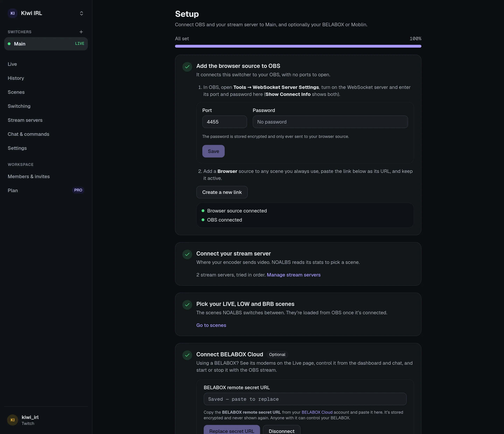
Task: Click the green dot beside Browser source connected
Action: click(203, 211)
